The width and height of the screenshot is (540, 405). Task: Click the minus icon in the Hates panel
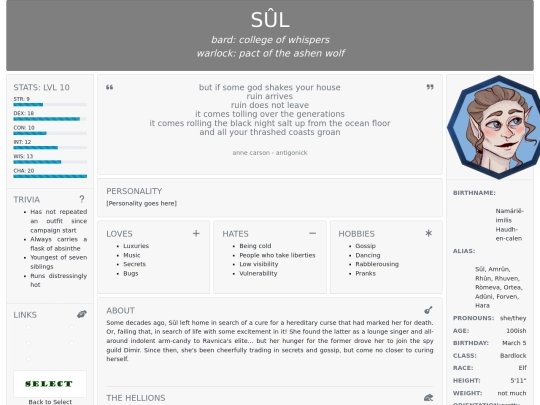click(x=312, y=233)
